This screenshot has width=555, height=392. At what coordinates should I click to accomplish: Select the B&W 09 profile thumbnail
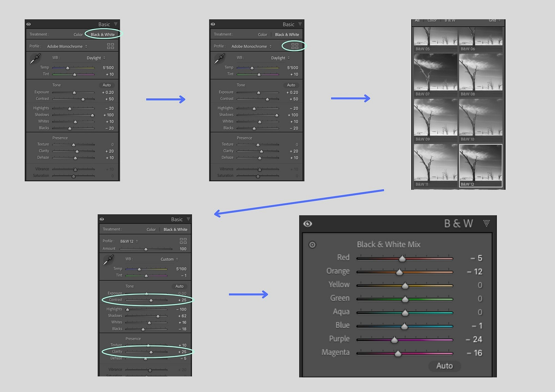[x=436, y=120]
